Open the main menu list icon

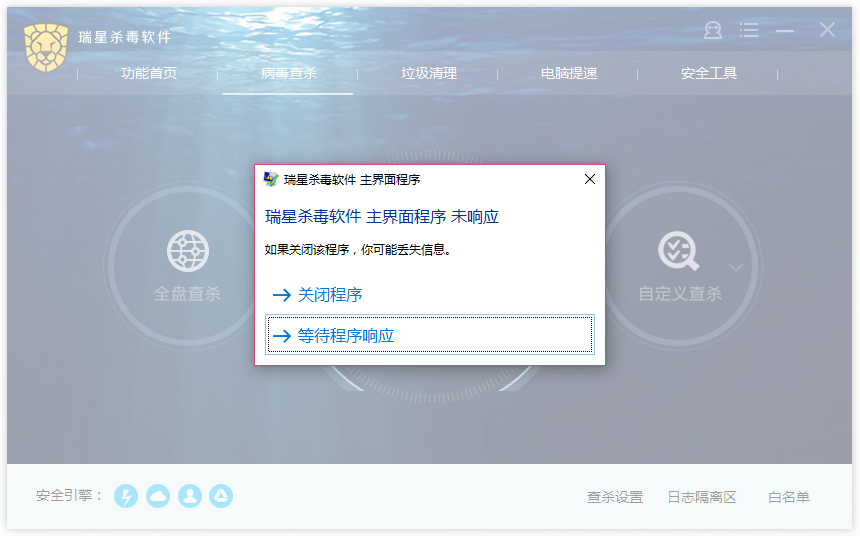[749, 30]
